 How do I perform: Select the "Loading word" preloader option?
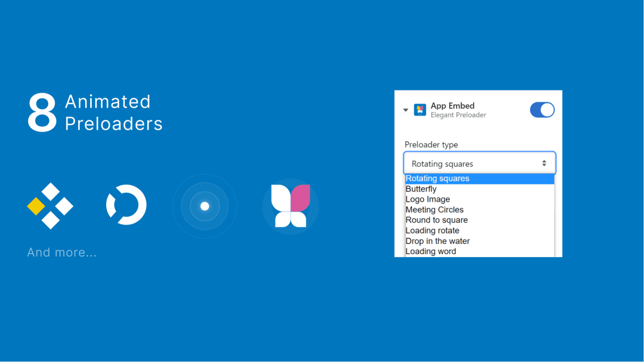[431, 251]
